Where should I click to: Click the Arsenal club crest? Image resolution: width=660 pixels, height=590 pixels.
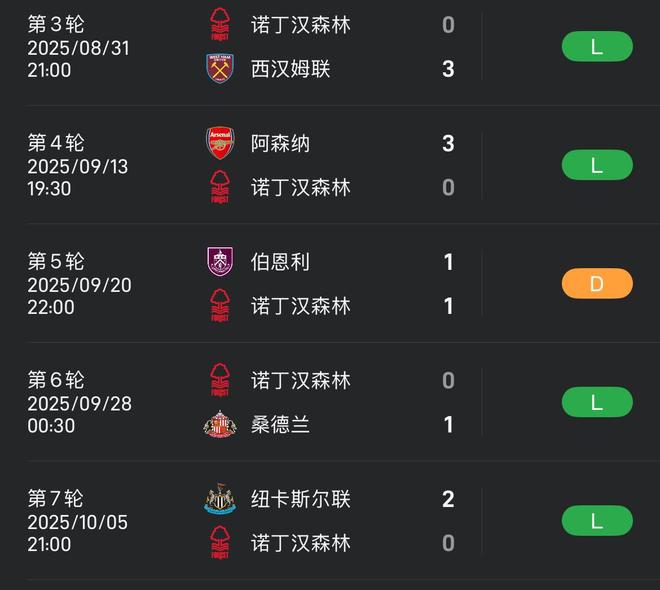(220, 143)
